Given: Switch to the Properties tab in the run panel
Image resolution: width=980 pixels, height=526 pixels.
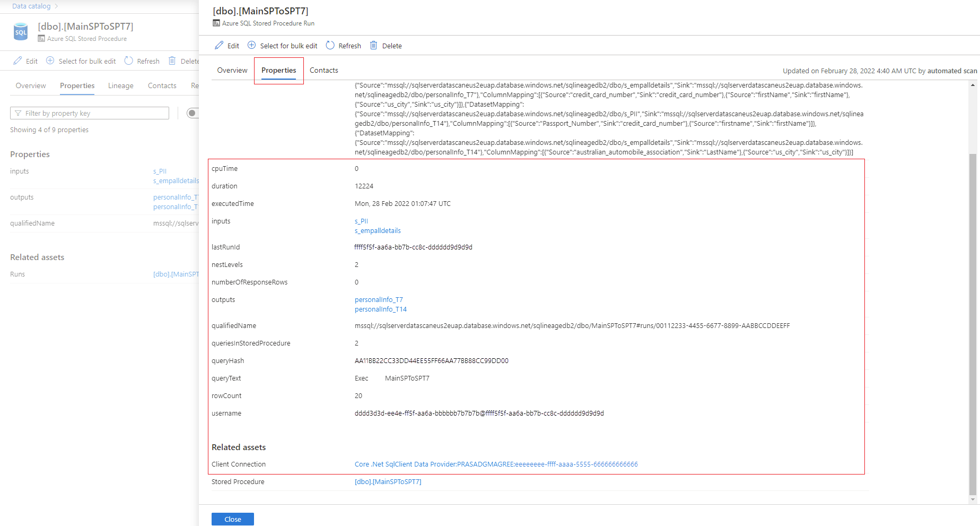Looking at the screenshot, I should (279, 71).
